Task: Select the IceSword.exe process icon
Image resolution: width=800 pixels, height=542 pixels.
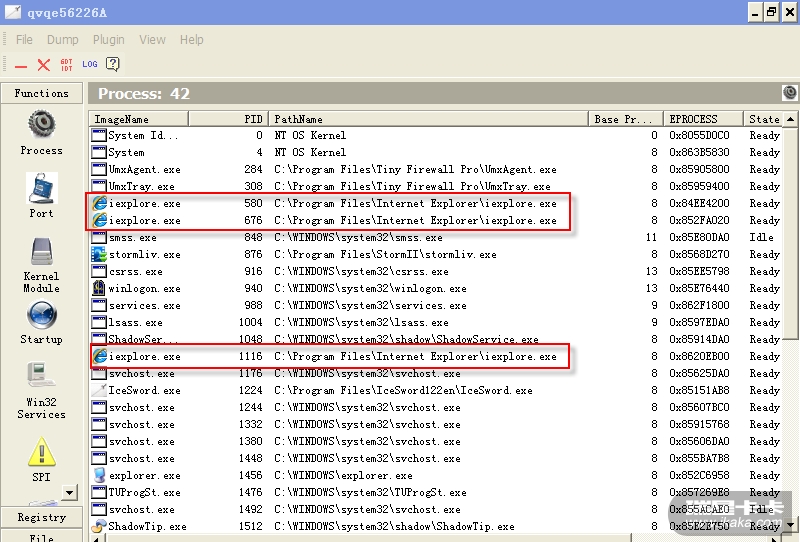Action: 99,390
